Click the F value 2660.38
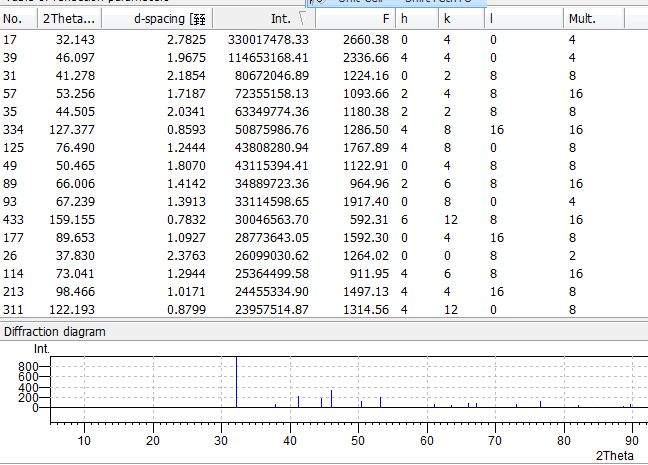The width and height of the screenshot is (648, 465). (366, 40)
